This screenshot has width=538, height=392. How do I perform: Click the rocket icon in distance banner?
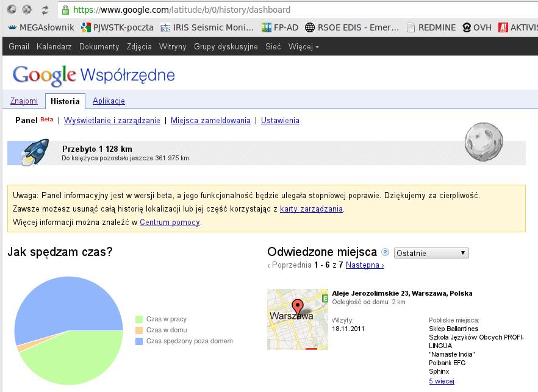click(x=34, y=152)
